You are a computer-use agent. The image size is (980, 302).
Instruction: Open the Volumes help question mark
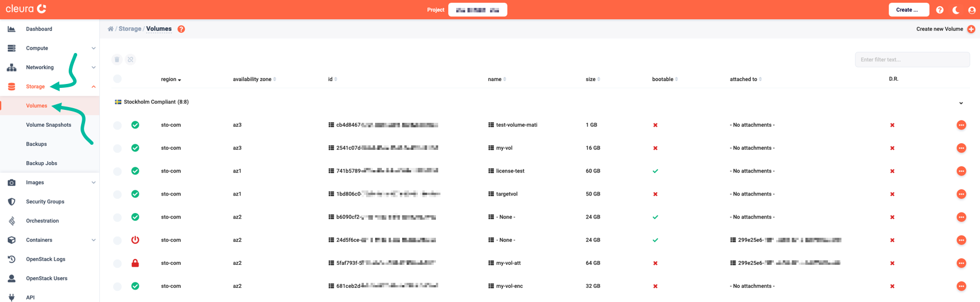point(181,29)
